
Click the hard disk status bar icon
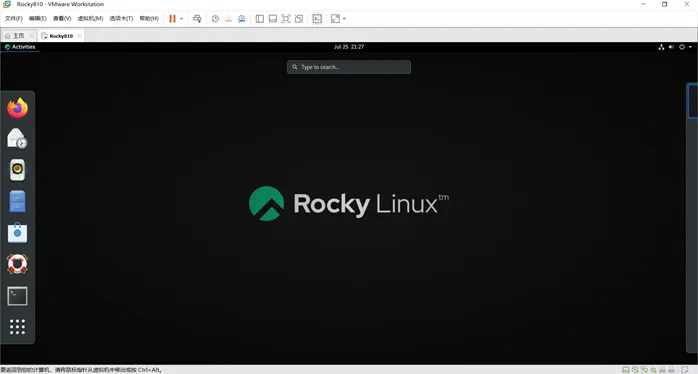626,370
